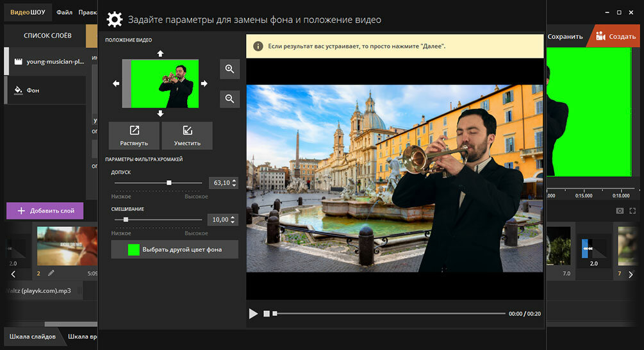This screenshot has height=350, width=644.
Task: Decrease the Смешивание value with stepper arrow
Action: [x=233, y=222]
